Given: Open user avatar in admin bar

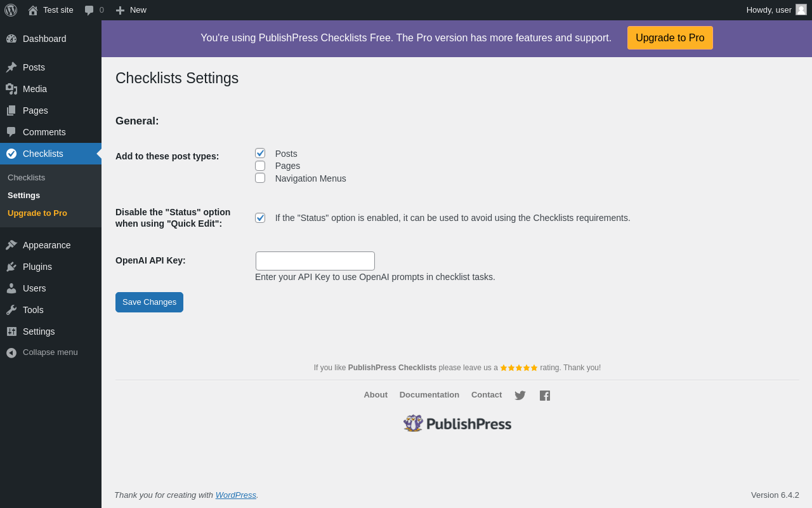Looking at the screenshot, I should [x=801, y=10].
